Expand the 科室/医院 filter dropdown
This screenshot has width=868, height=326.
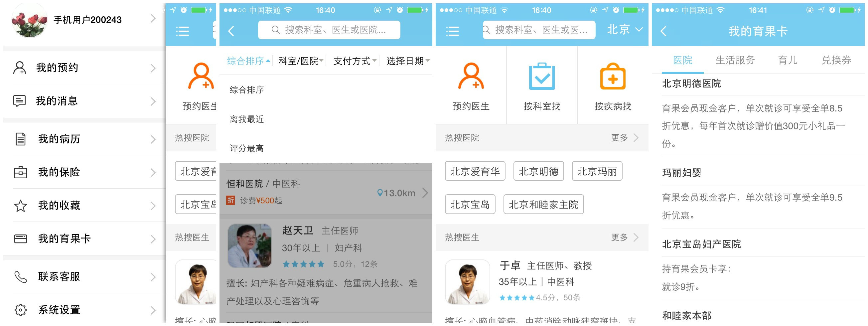(x=301, y=61)
